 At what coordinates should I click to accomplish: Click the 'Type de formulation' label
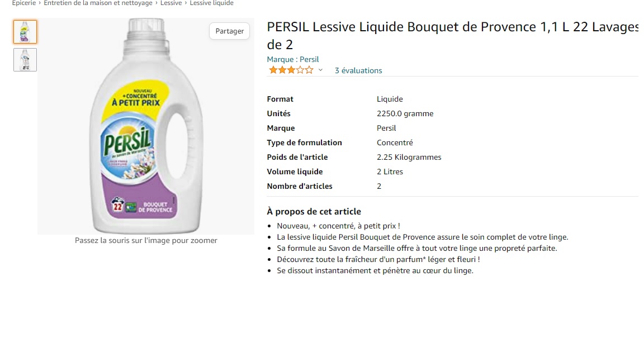304,142
